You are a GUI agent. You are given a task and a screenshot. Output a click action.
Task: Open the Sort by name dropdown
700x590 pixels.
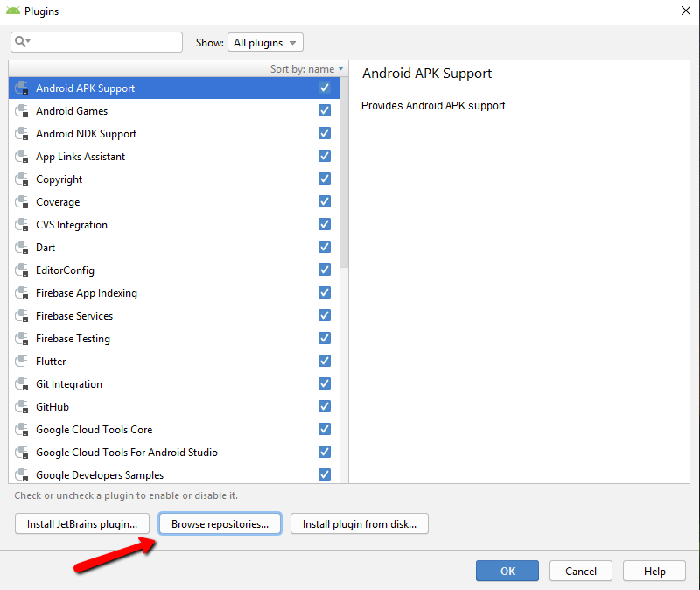point(307,69)
